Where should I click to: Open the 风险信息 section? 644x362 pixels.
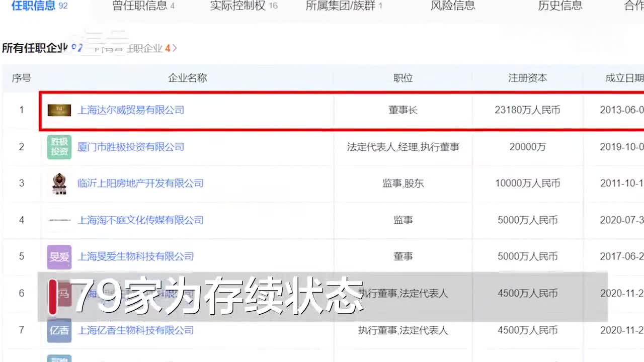453,6
